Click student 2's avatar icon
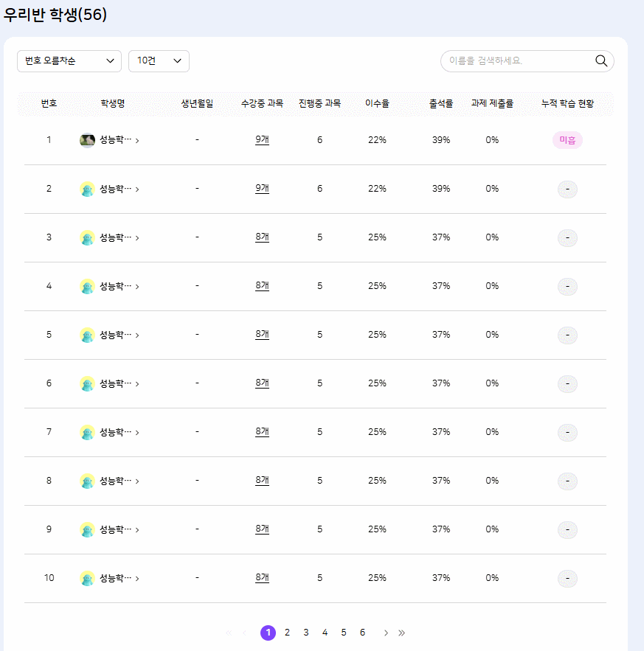 [x=87, y=189]
